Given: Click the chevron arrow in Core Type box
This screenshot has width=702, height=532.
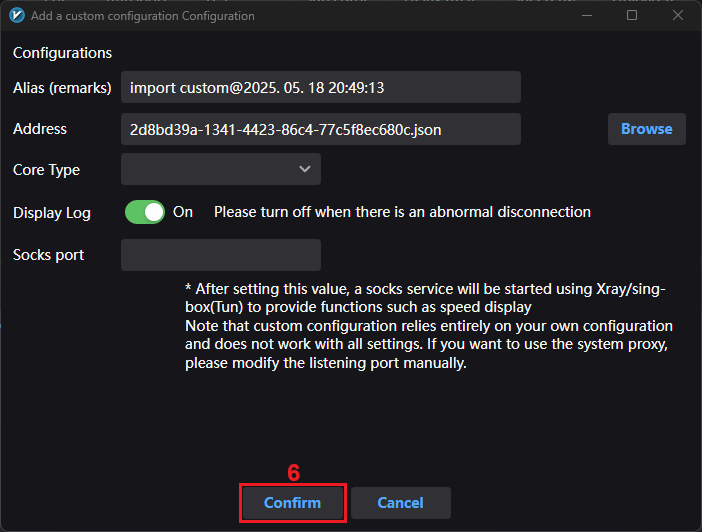Looking at the screenshot, I should coord(305,170).
